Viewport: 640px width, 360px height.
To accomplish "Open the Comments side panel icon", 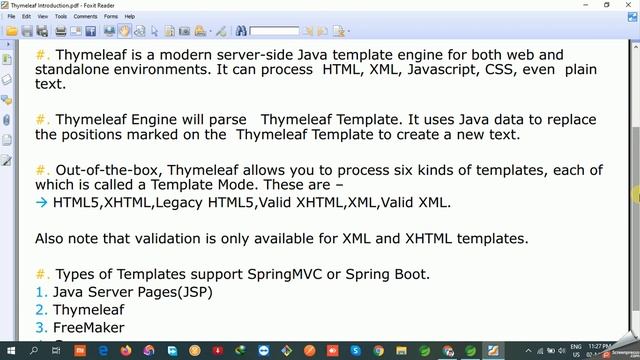I will click(7, 100).
